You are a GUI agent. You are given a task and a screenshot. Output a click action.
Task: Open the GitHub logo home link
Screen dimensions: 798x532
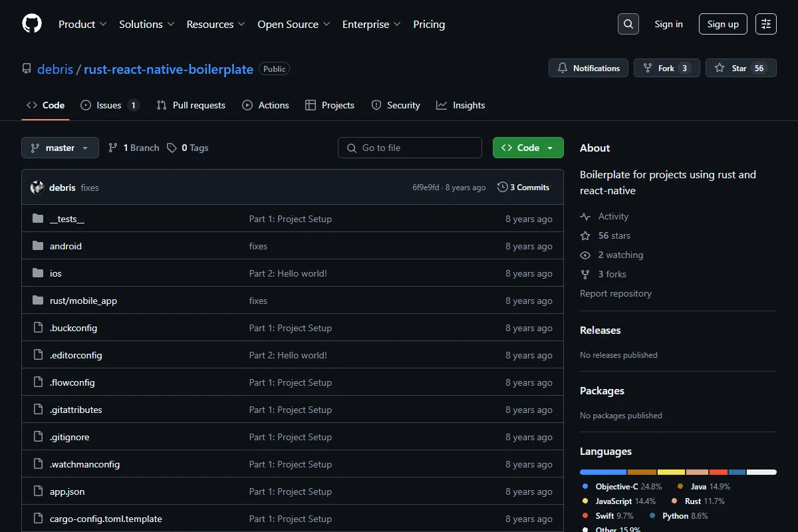[x=32, y=24]
